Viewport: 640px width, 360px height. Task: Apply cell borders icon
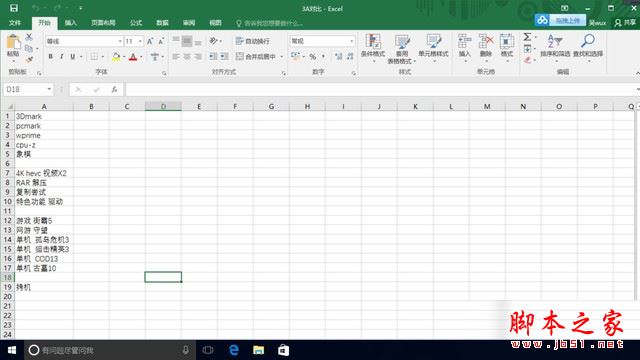[x=94, y=57]
